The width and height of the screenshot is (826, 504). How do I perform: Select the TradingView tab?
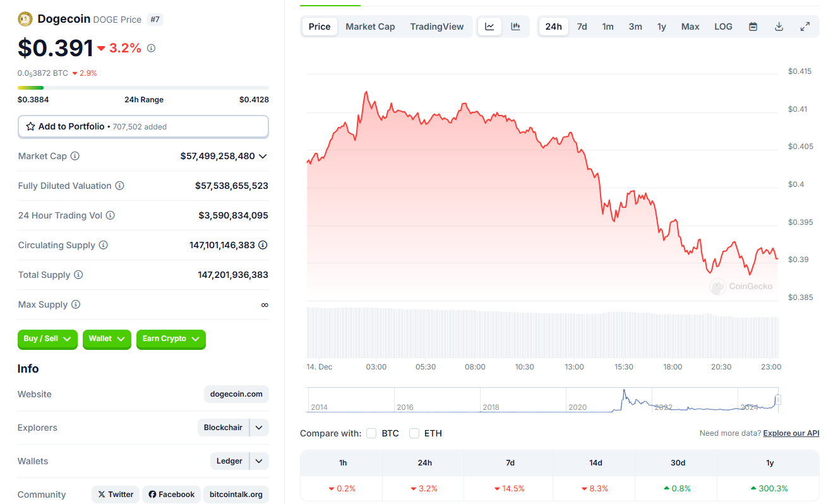[x=436, y=27]
